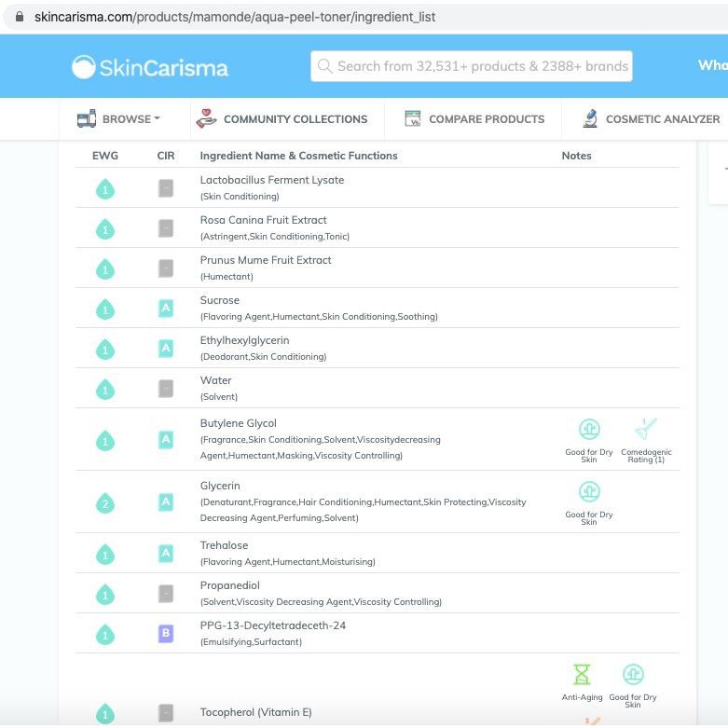The width and height of the screenshot is (728, 728).
Task: Click the SkinCarisma logo
Action: (150, 66)
